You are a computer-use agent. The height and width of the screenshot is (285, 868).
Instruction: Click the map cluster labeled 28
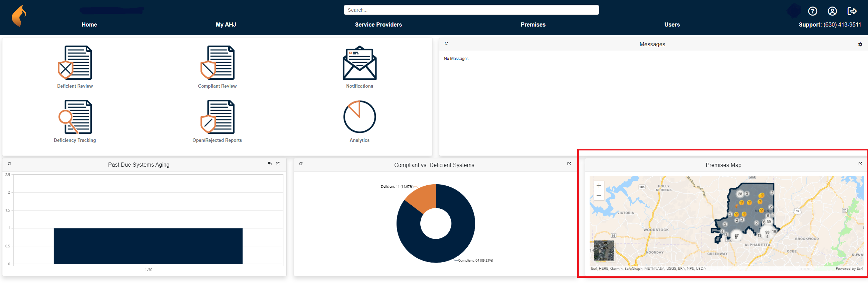click(x=740, y=194)
